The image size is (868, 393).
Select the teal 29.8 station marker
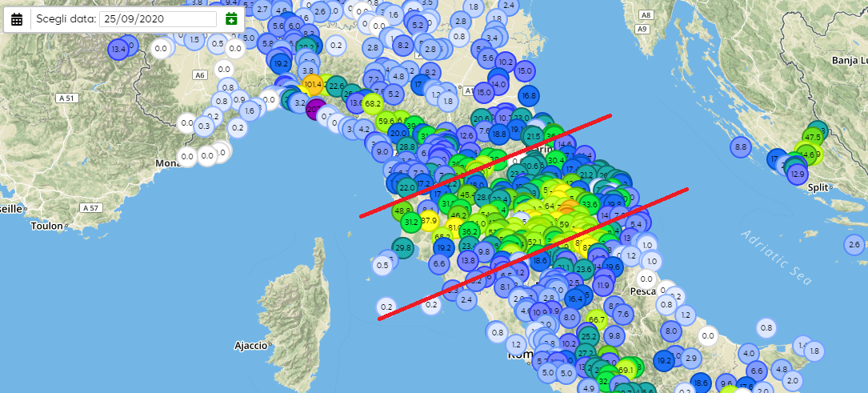(x=403, y=248)
